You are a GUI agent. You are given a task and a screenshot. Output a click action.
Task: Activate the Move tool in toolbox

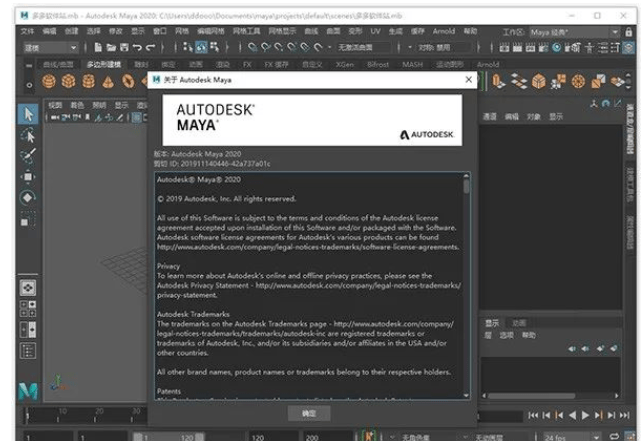(x=28, y=177)
